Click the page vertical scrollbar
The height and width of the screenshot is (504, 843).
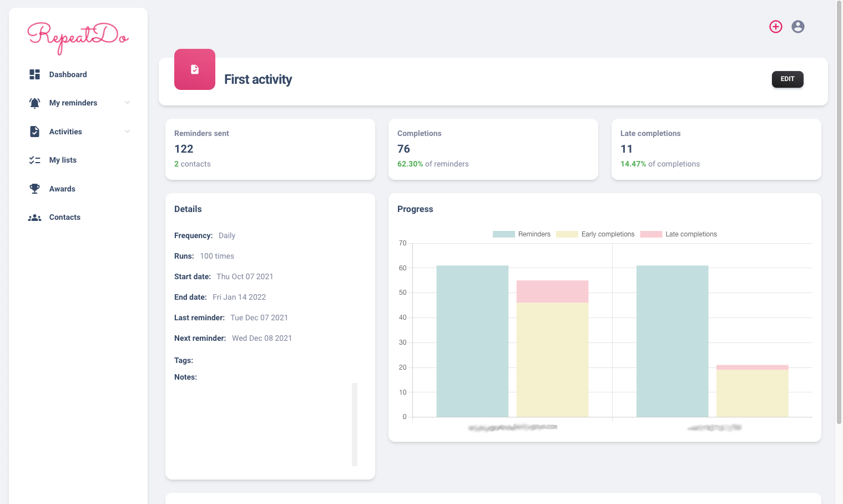pyautogui.click(x=839, y=213)
